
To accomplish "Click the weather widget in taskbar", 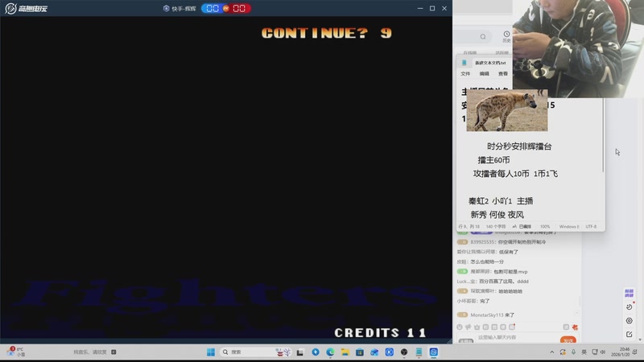I will click(x=15, y=352).
